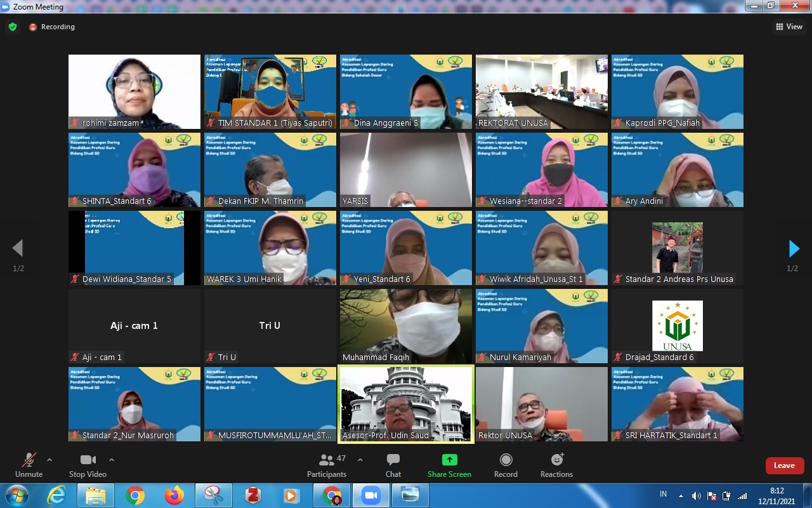Launch Firefox from the taskbar
The height and width of the screenshot is (508, 812).
tap(174, 495)
